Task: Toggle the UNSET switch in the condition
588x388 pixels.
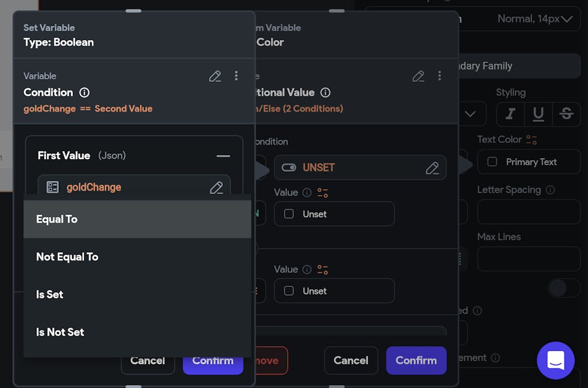Action: pos(289,168)
